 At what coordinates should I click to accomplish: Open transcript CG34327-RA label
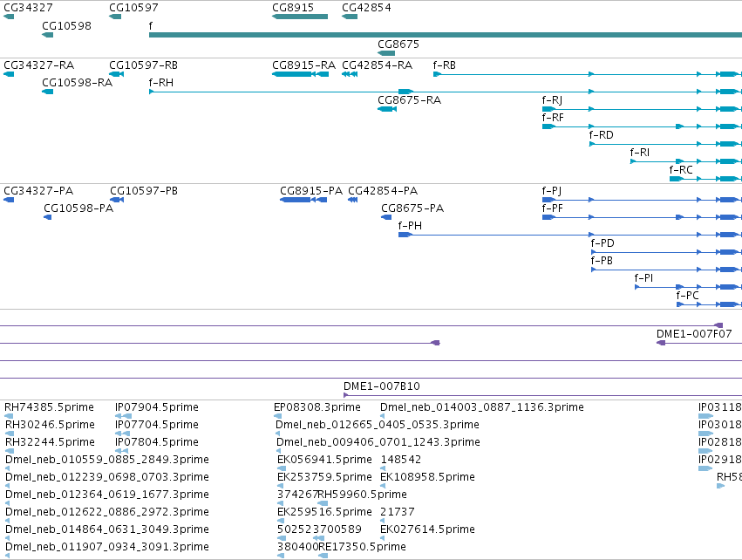pos(39,65)
